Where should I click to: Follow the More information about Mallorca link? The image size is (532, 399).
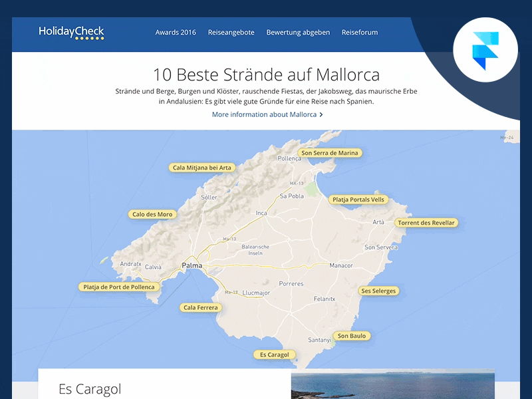267,114
